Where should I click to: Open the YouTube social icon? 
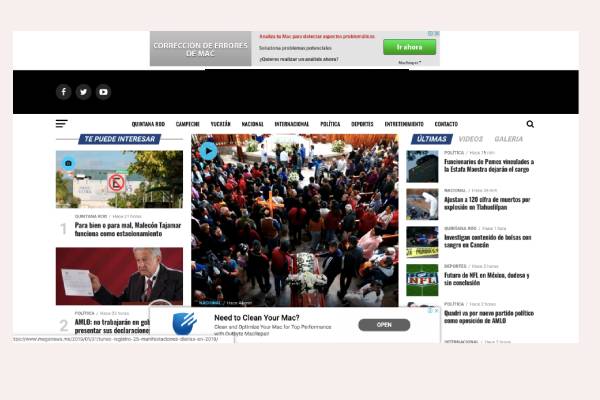[x=103, y=92]
